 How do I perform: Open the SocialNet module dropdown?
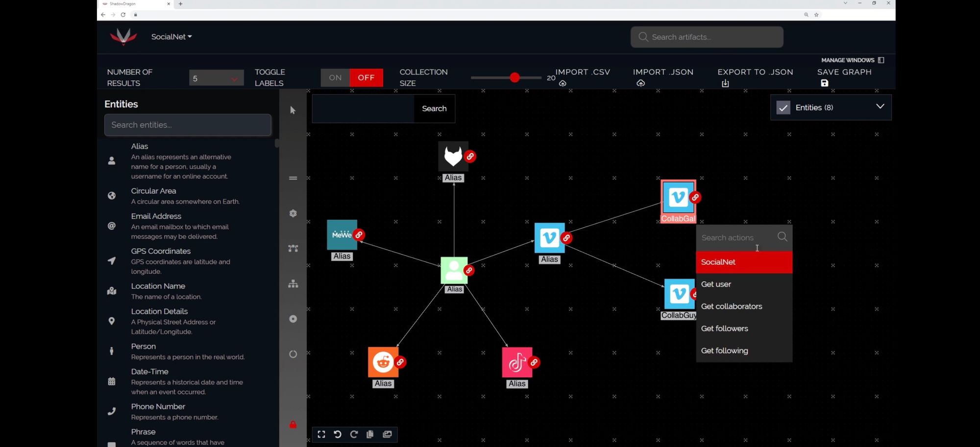[x=171, y=37]
